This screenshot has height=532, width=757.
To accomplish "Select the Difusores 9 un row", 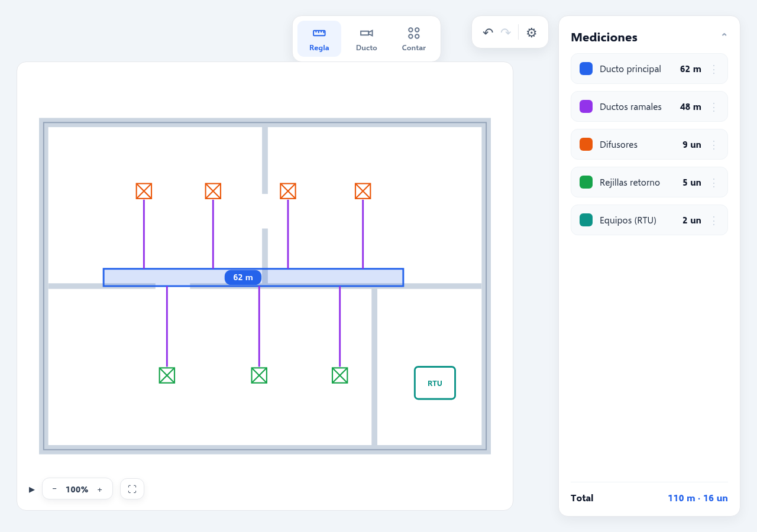I will click(x=649, y=144).
